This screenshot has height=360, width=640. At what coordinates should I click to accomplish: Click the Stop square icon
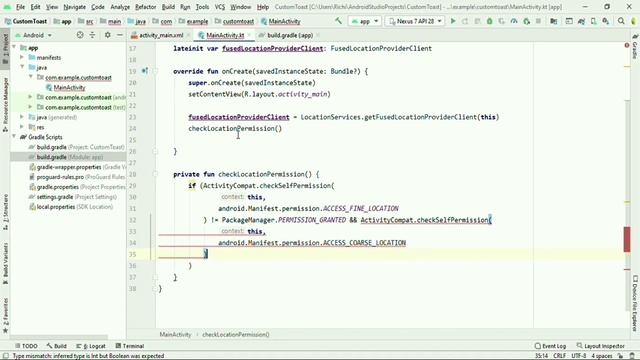pos(538,21)
